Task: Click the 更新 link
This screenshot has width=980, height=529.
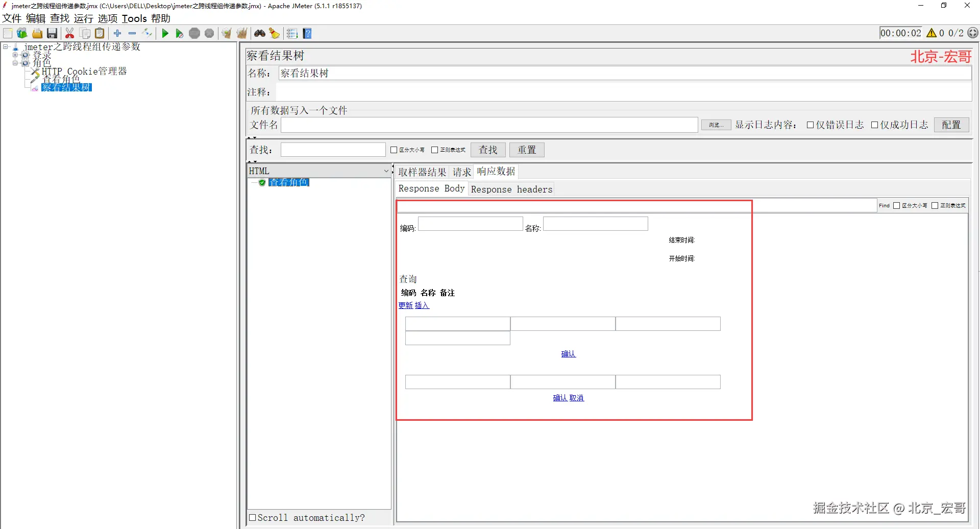Action: pyautogui.click(x=406, y=305)
